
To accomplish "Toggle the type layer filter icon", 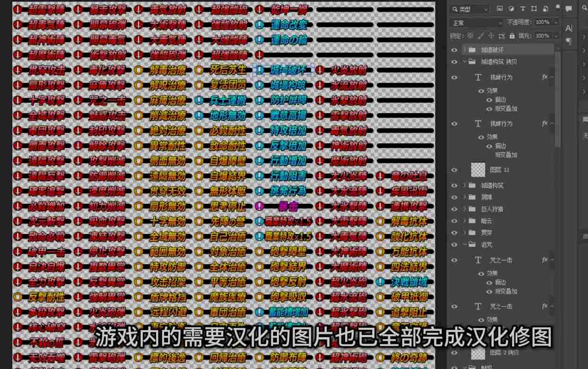I will tap(523, 9).
